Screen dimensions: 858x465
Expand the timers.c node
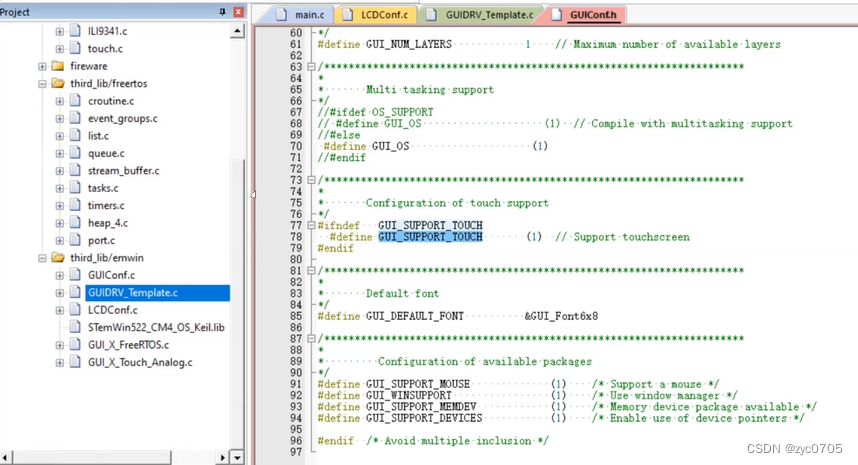coord(59,206)
